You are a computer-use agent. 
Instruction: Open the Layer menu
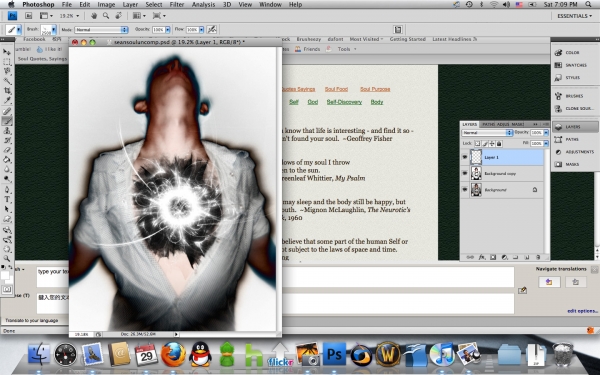pos(130,5)
